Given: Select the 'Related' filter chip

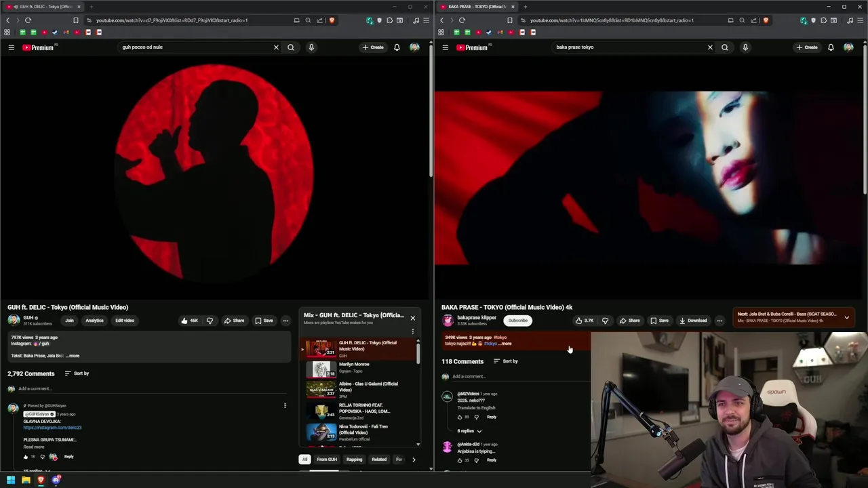Looking at the screenshot, I should click(x=379, y=460).
